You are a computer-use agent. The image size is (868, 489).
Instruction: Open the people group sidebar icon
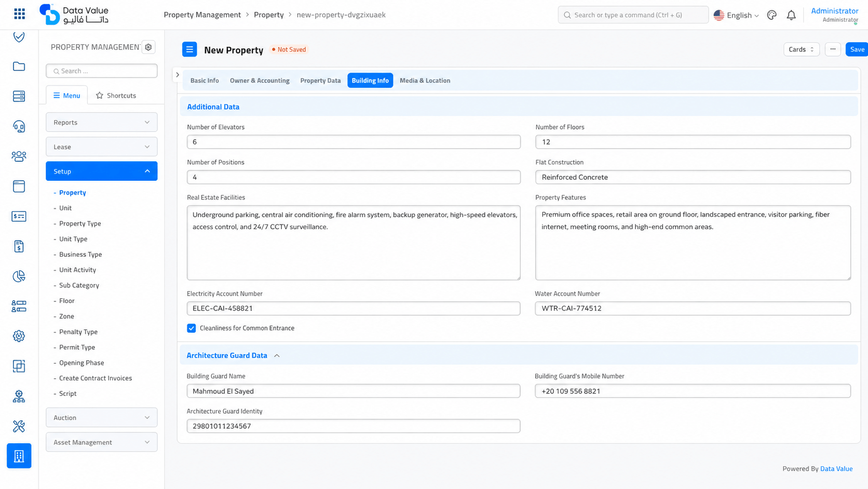[x=19, y=156]
